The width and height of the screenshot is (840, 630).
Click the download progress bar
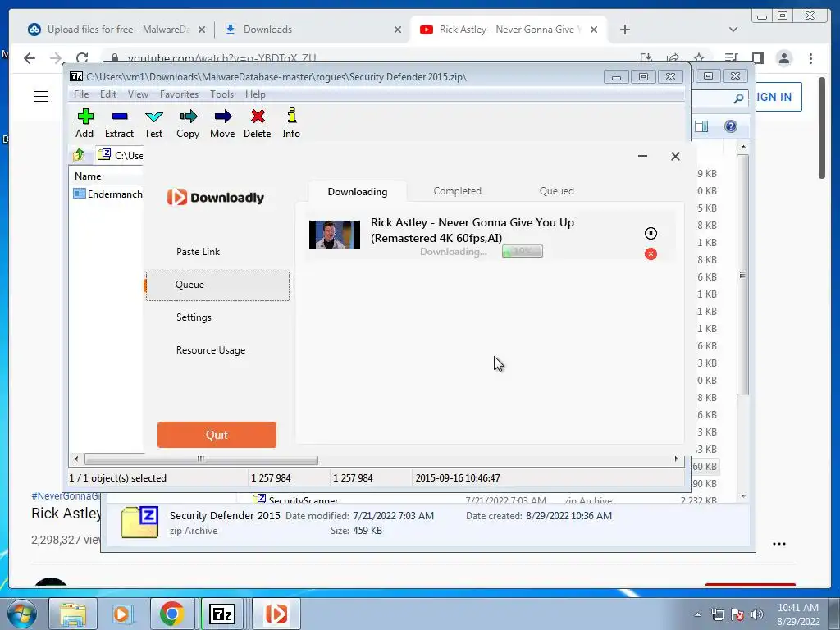point(523,251)
